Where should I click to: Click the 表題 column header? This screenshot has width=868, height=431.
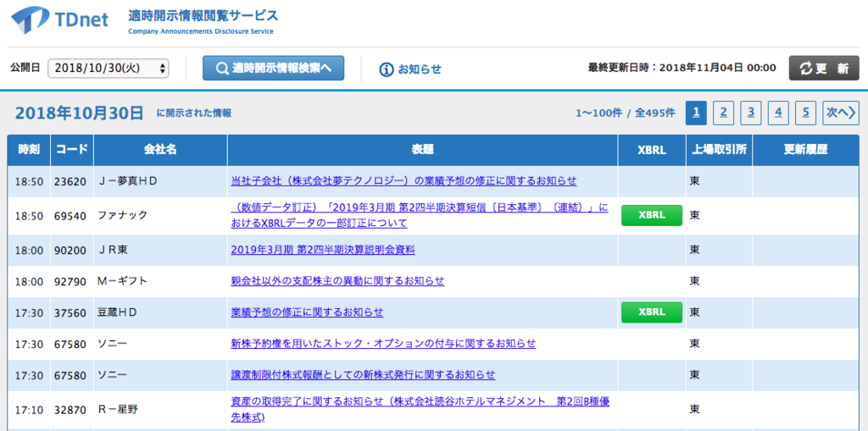point(422,150)
